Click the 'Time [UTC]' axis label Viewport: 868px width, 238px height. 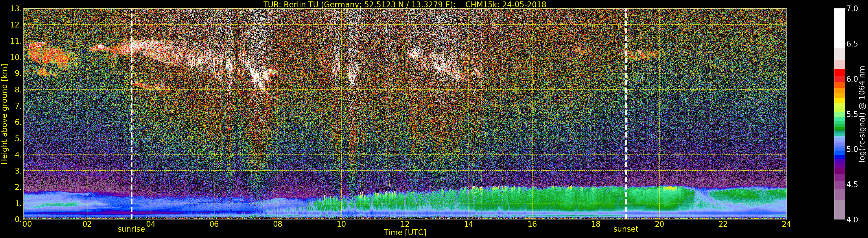(405, 233)
